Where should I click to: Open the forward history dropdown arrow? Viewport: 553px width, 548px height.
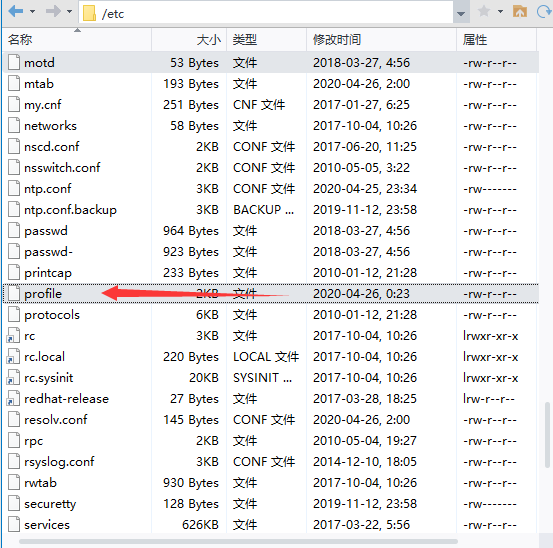69,12
